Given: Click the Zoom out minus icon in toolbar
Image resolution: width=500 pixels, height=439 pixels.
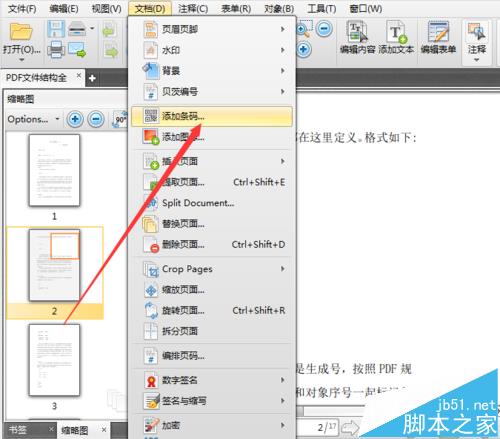Looking at the screenshot, I should point(324,28).
